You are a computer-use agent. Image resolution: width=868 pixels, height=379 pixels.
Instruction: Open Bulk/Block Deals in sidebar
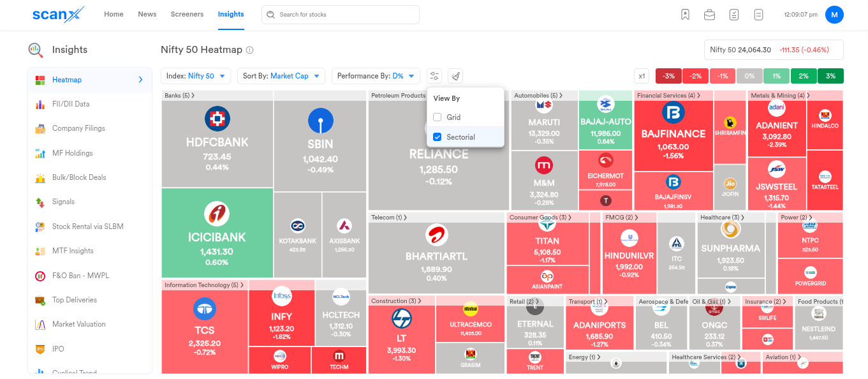(x=90, y=177)
